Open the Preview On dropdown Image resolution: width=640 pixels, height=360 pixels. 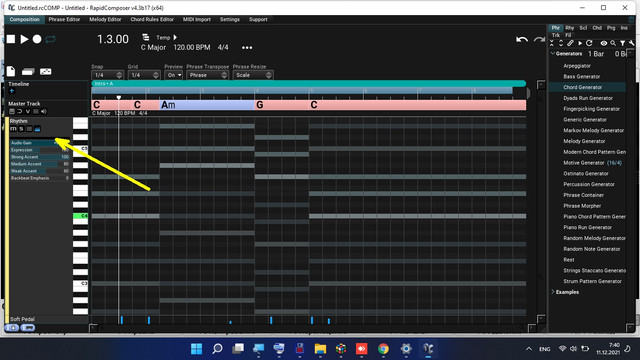(x=173, y=75)
